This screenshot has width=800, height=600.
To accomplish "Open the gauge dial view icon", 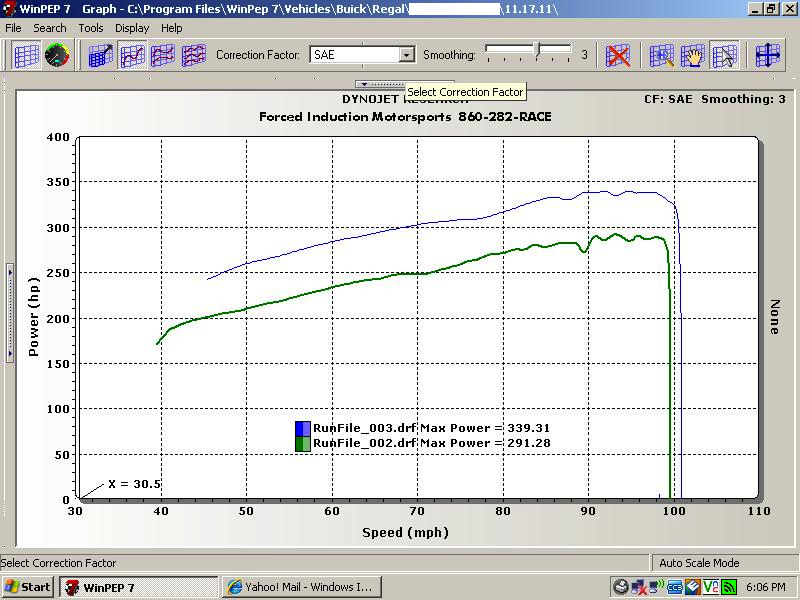I will pos(57,55).
